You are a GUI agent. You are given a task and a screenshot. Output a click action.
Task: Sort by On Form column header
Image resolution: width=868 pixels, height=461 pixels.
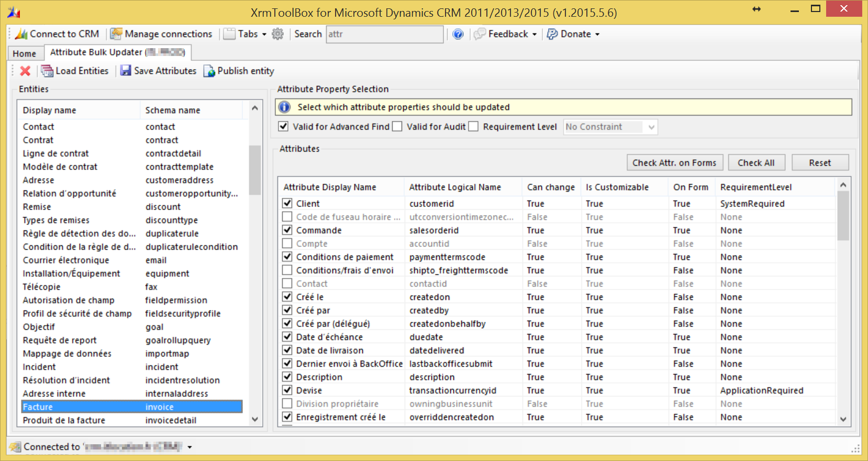(x=692, y=187)
